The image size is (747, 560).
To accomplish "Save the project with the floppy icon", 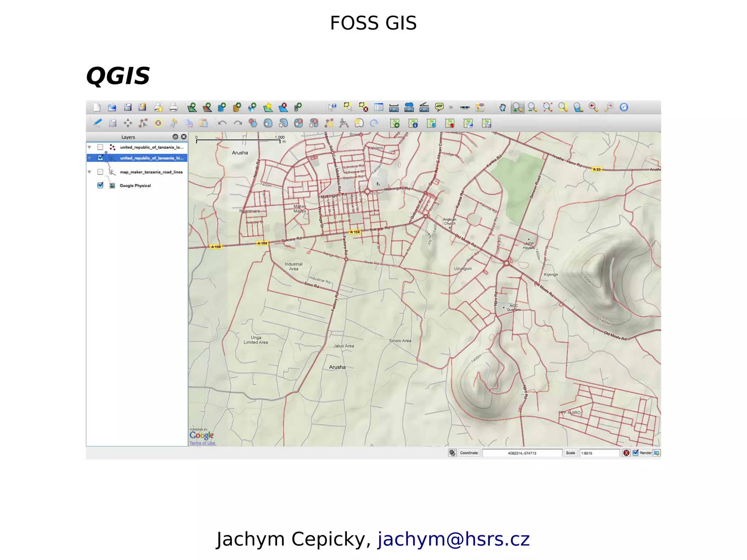I will coord(127,108).
